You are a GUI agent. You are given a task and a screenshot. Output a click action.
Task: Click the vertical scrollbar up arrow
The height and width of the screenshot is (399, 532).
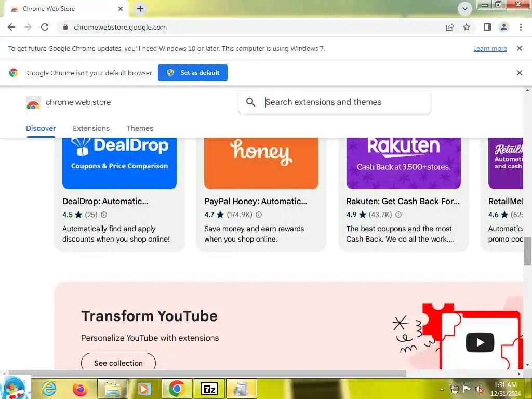click(x=527, y=90)
